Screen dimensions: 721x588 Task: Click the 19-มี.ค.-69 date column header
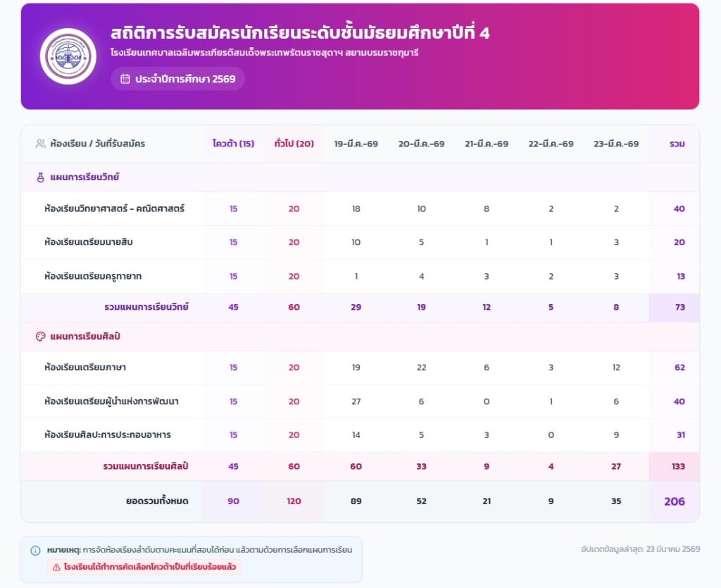click(x=356, y=144)
